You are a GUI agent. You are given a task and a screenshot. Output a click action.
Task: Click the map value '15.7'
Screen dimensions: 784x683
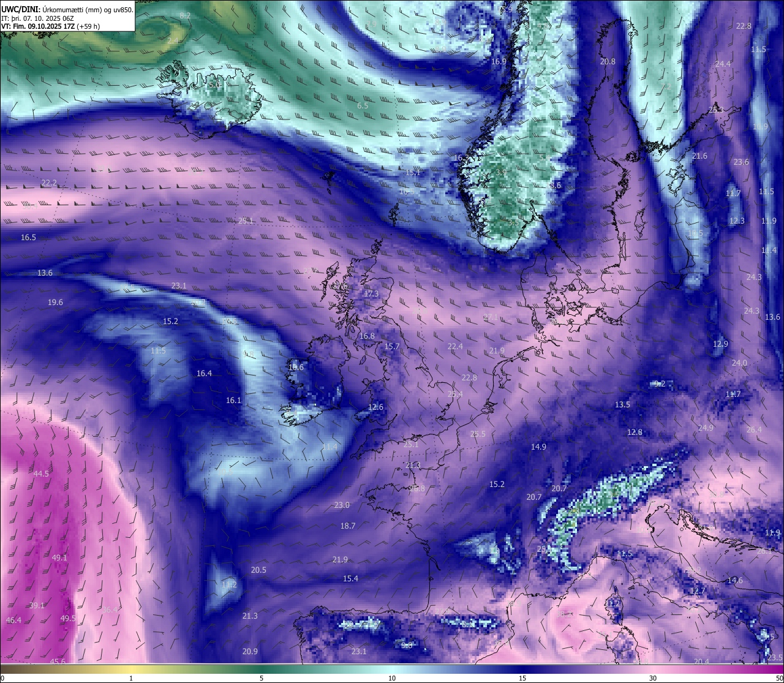tap(392, 347)
